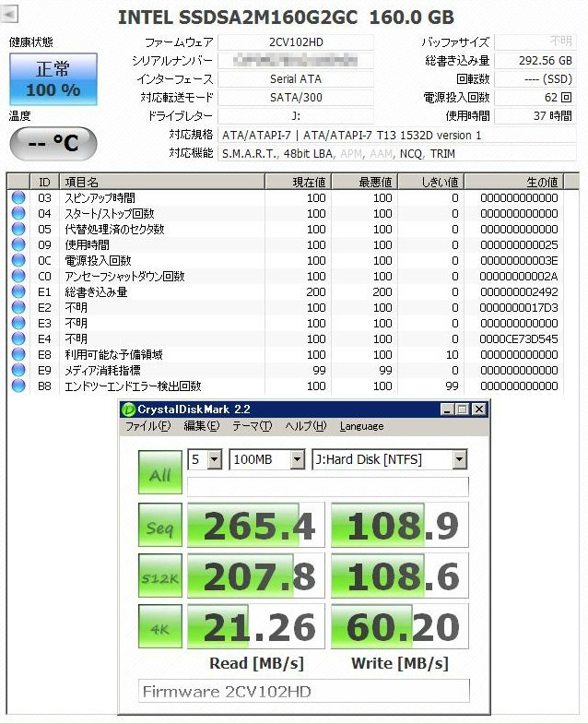The image size is (588, 724).
Task: Click the previous disk arrow icon
Action: [x=9, y=15]
